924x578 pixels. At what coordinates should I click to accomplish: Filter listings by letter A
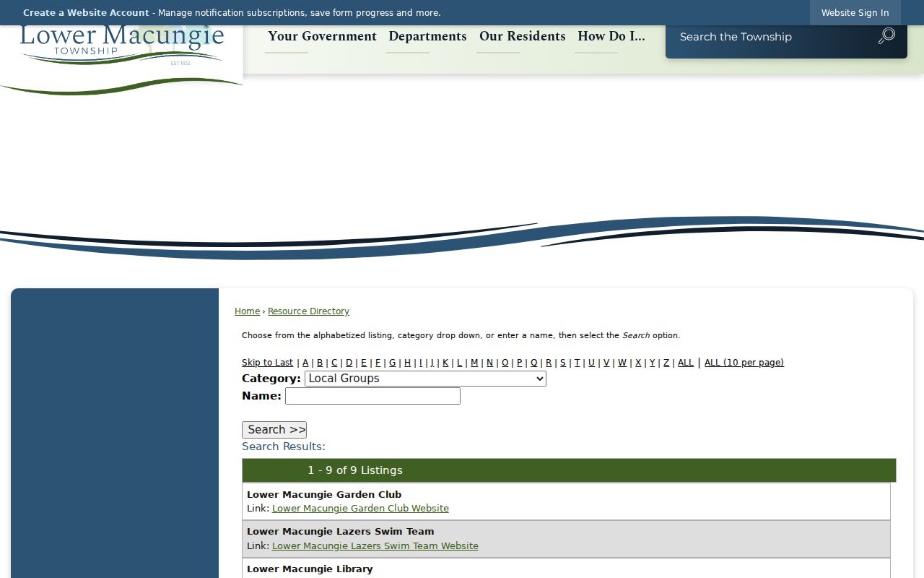pyautogui.click(x=305, y=363)
